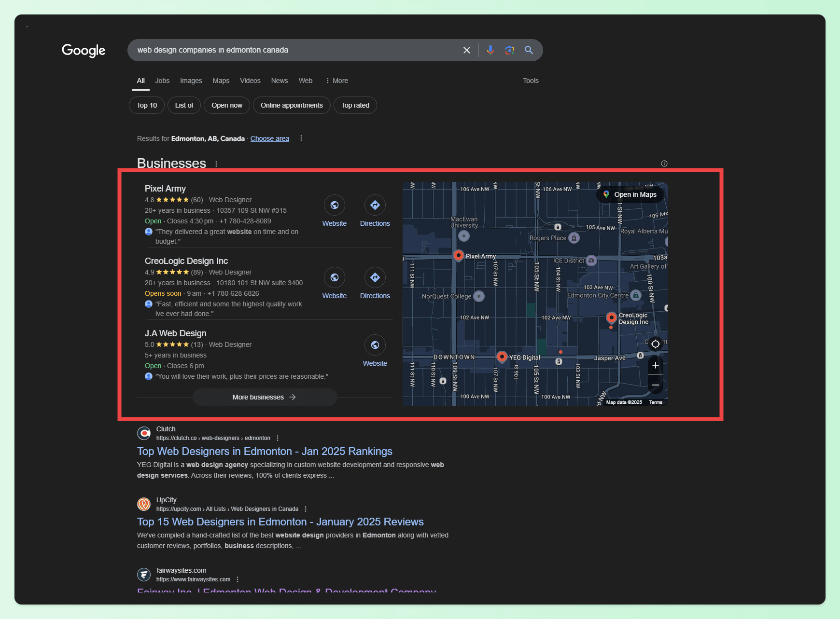
Task: Click the map Terms link
Action: pos(656,402)
